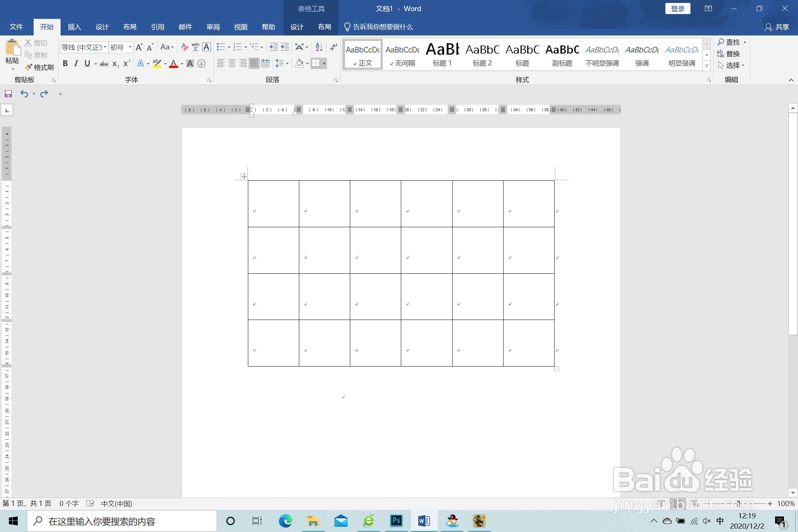The width and height of the screenshot is (798, 532).
Task: Click the Undo arrow icon
Action: (24, 94)
